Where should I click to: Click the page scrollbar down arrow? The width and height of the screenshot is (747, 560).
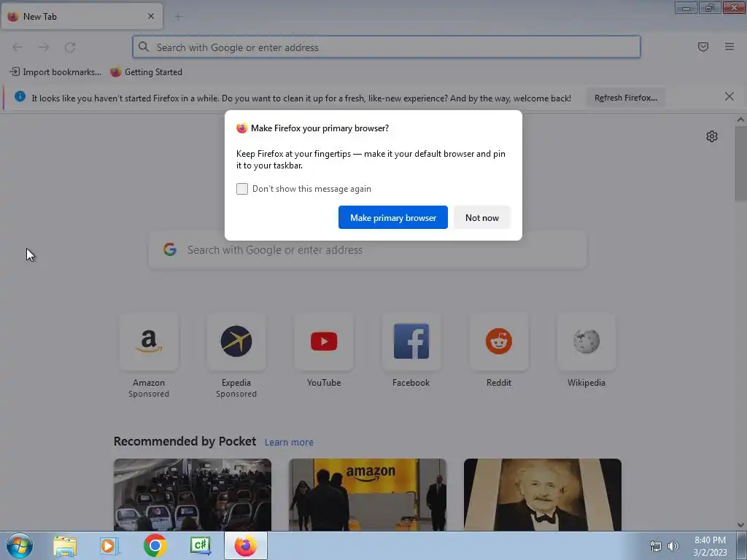coord(740,525)
